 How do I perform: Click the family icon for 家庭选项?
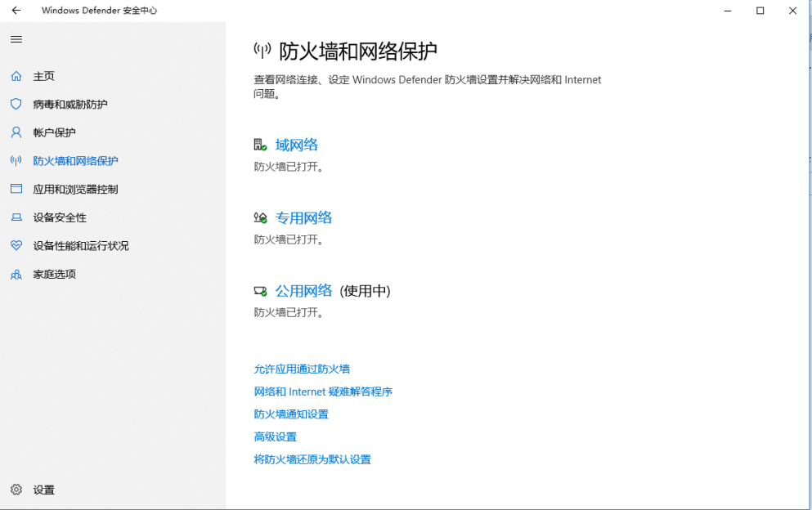pos(16,274)
